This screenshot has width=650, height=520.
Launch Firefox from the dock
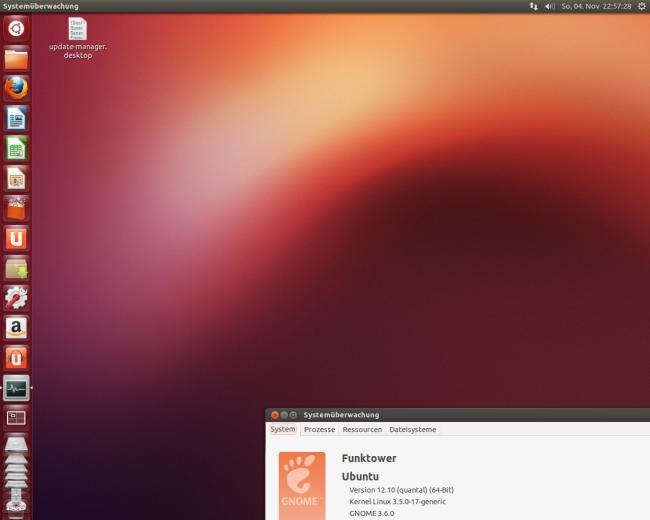click(x=16, y=88)
